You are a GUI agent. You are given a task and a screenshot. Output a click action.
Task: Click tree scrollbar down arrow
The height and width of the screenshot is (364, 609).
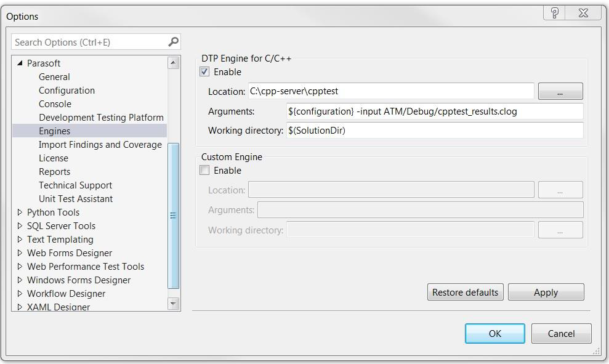(173, 304)
